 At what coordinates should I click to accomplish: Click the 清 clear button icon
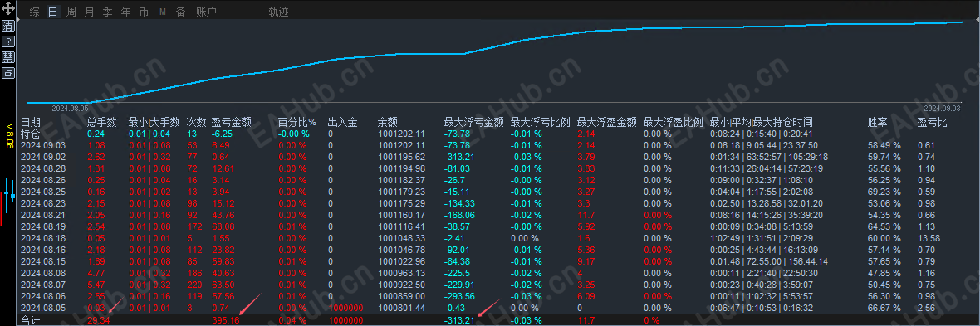(8, 27)
